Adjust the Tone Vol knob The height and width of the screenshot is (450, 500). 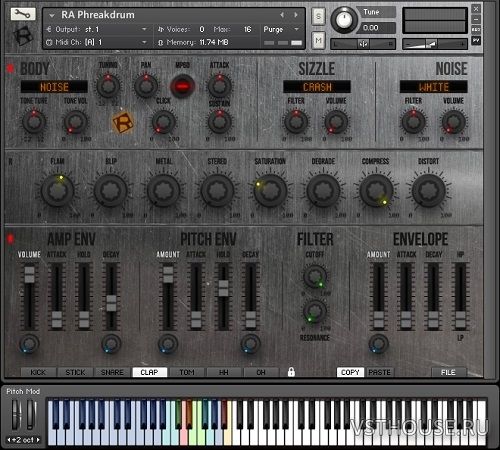(x=76, y=122)
